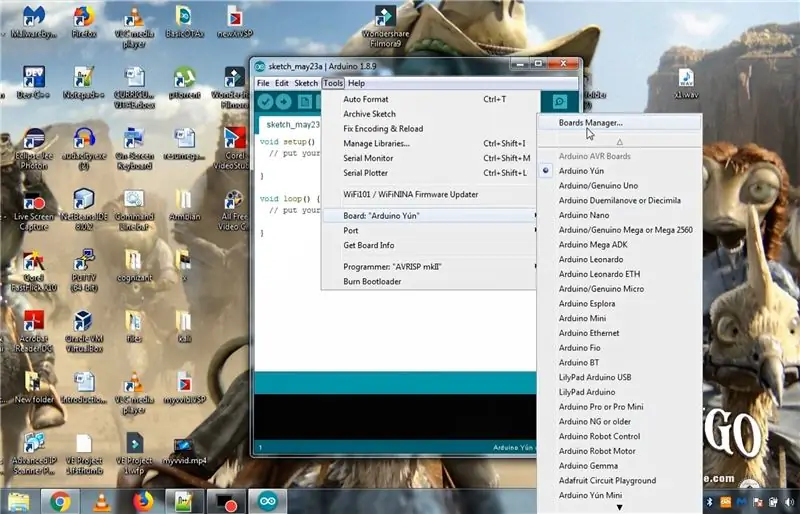Open Boards Manager...

pos(619,123)
